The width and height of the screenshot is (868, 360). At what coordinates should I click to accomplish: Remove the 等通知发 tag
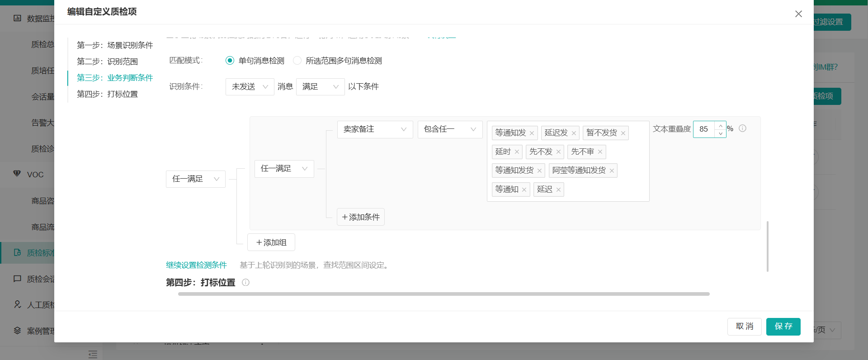532,133
